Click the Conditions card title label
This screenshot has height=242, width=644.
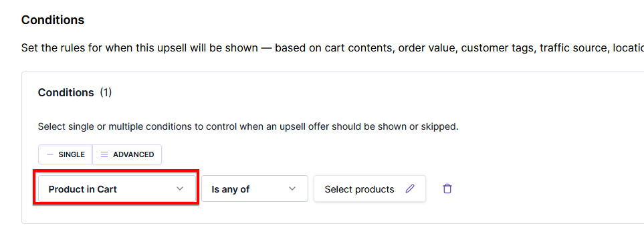point(66,93)
